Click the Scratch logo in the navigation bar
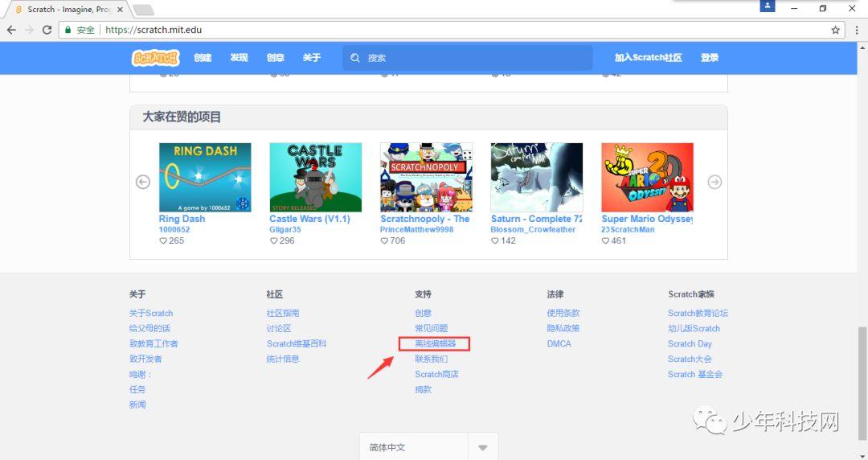This screenshot has height=460, width=868. click(156, 58)
